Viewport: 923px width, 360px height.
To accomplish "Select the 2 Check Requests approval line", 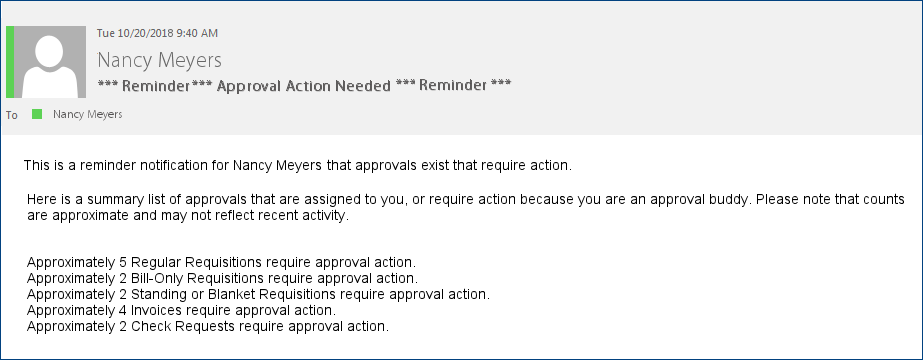I will click(x=208, y=325).
